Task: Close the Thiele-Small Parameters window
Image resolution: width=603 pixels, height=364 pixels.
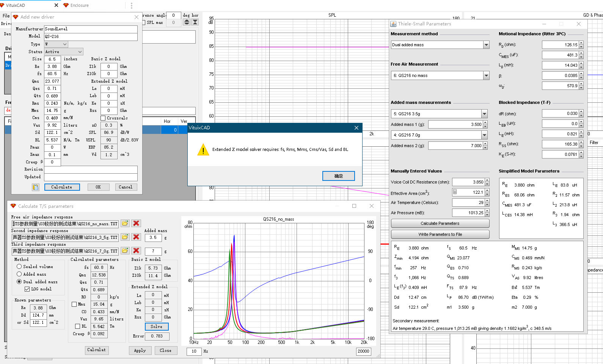Action: pyautogui.click(x=579, y=24)
